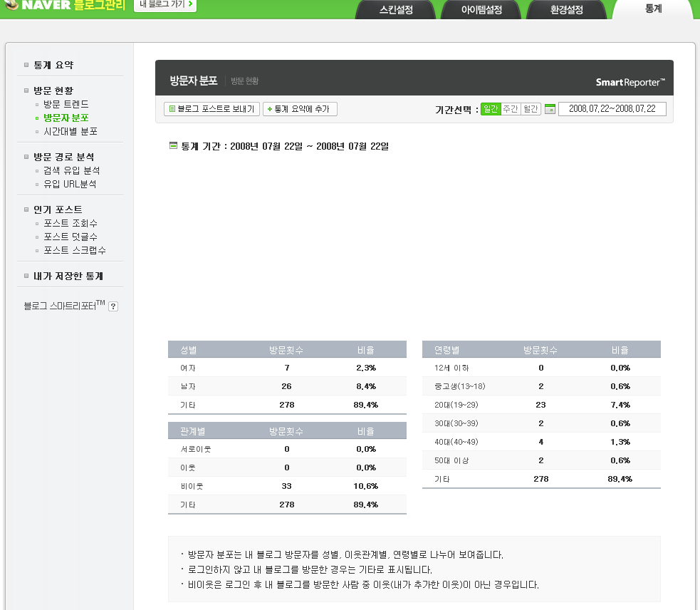The width and height of the screenshot is (700, 610).
Task: Click the 남자 row label
Action: click(188, 386)
